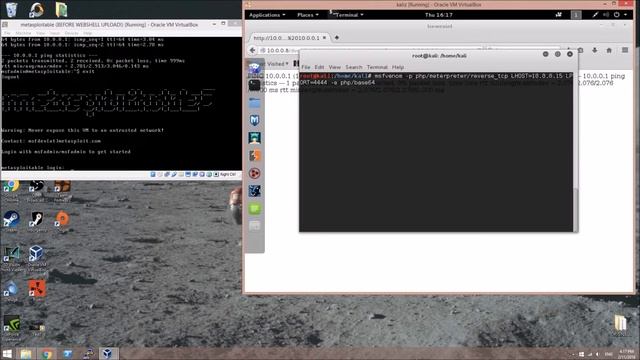The width and height of the screenshot is (640, 360).
Task: Open File Explorer from the taskbar
Action: click(x=26, y=353)
